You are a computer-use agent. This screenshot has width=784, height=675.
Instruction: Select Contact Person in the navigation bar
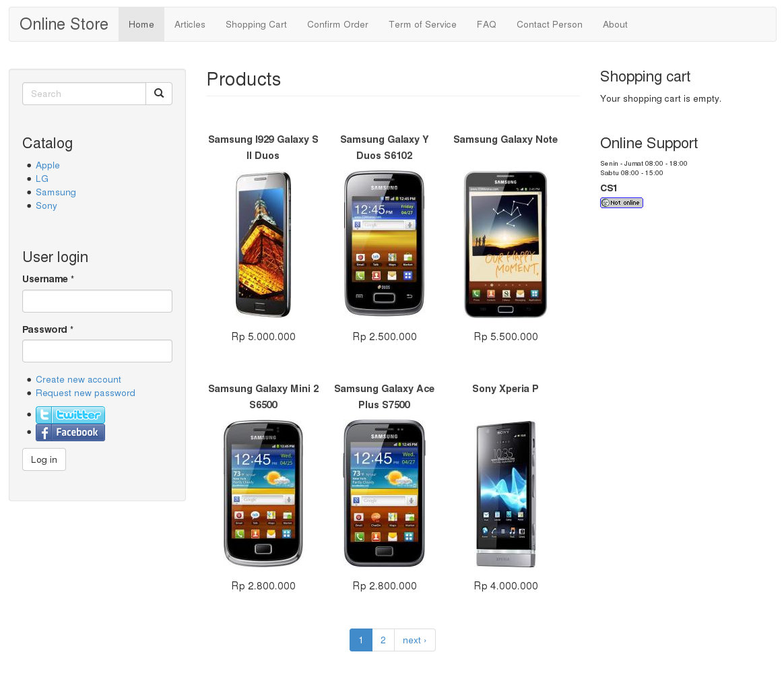pyautogui.click(x=549, y=25)
